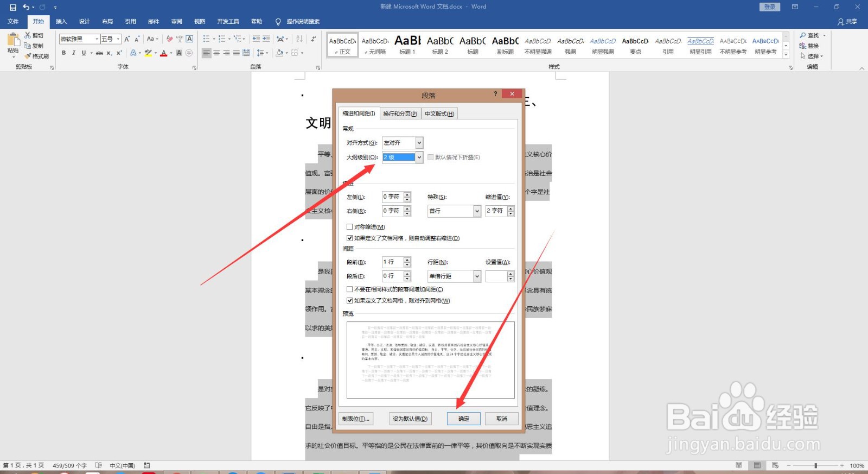Open the line spacing ribbon dropdown
Screen dimensions: 868x474
click(262, 53)
